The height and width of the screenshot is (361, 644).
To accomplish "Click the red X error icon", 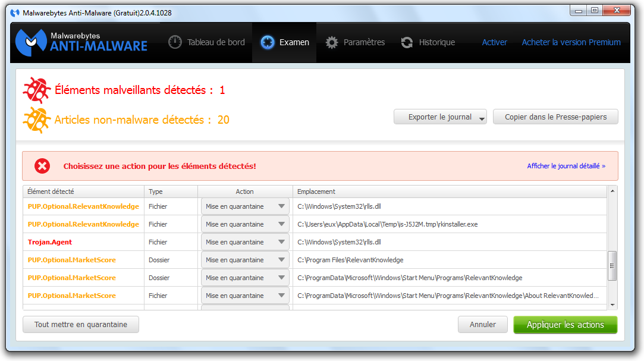I will pos(42,166).
